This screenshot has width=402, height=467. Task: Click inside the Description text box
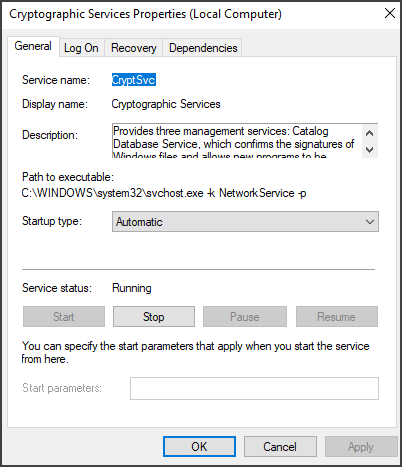click(x=237, y=141)
